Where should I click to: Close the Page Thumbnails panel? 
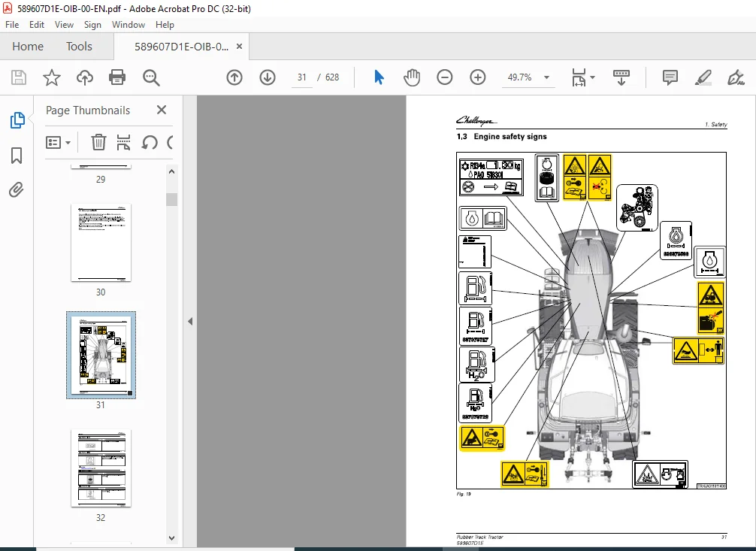pos(162,110)
